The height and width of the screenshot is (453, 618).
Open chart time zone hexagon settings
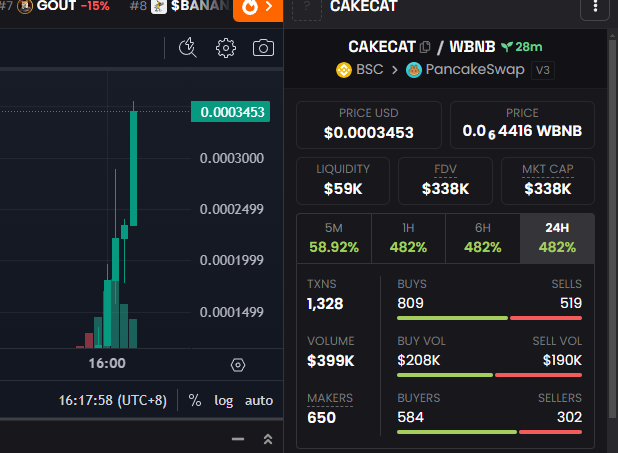tap(238, 365)
